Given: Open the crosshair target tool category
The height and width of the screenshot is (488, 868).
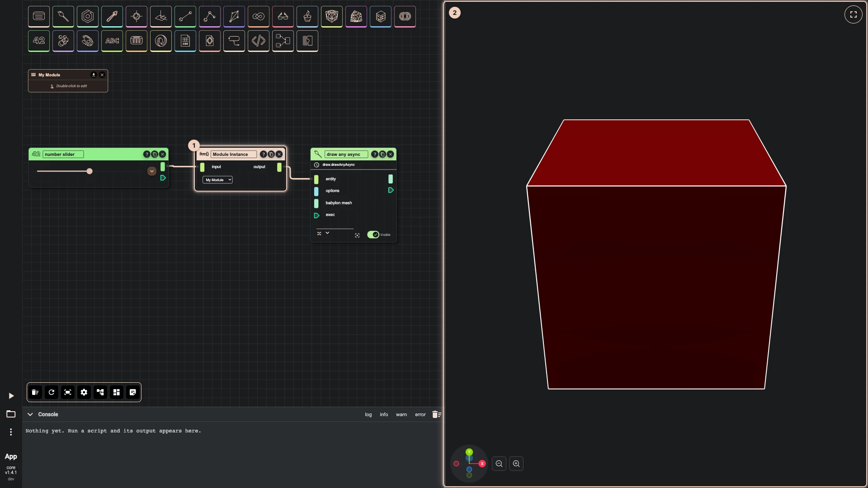Looking at the screenshot, I should [137, 16].
